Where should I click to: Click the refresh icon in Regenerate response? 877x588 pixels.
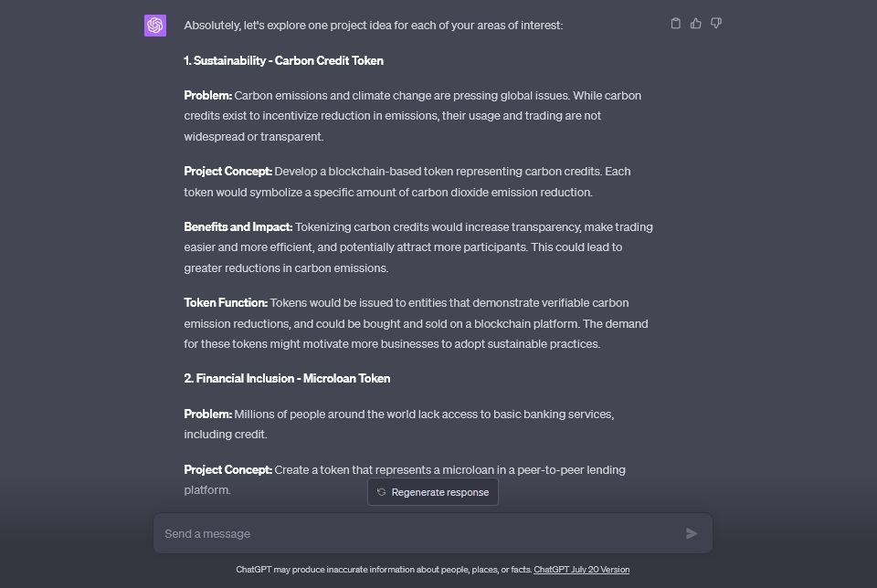point(380,491)
